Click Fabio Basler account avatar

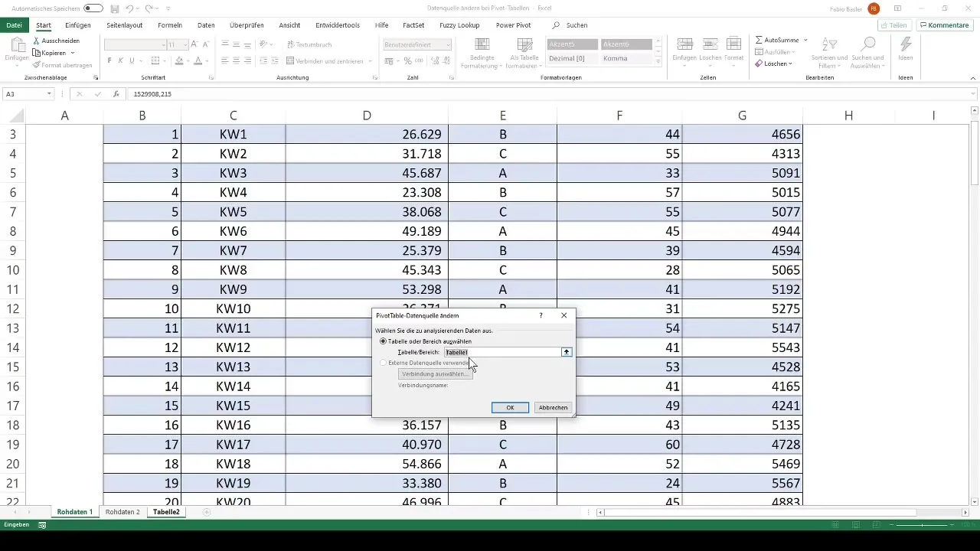click(874, 8)
